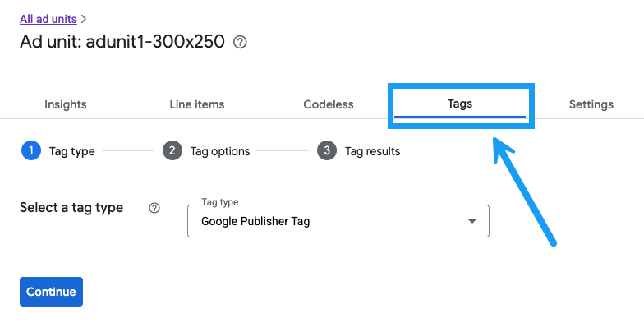Screen dimensions: 644x332
Task: Open help icon beside the ad unit title
Action: 240,42
